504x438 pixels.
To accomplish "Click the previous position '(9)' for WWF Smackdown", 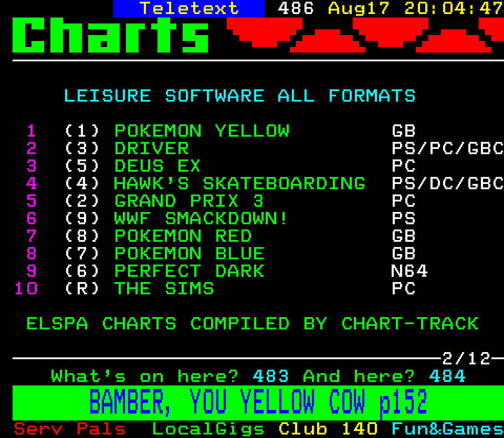I will click(82, 219).
